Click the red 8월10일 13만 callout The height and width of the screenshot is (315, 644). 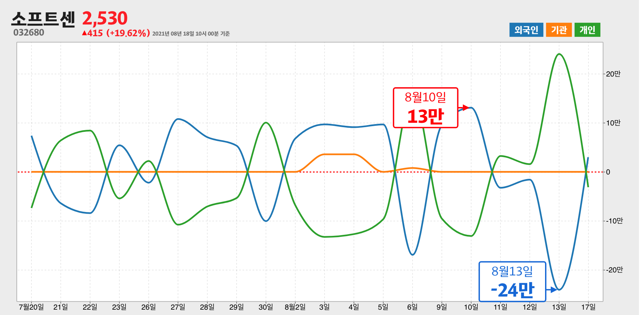click(x=425, y=108)
